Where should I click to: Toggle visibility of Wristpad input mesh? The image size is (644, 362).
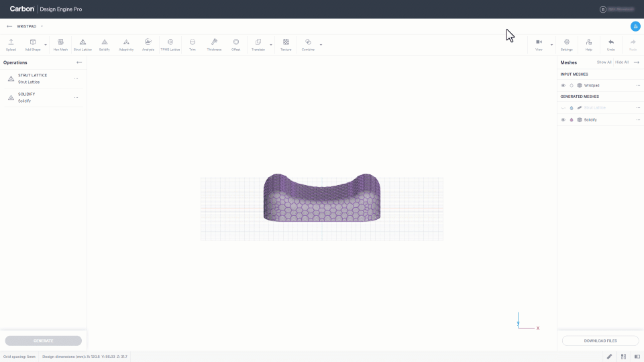[563, 85]
